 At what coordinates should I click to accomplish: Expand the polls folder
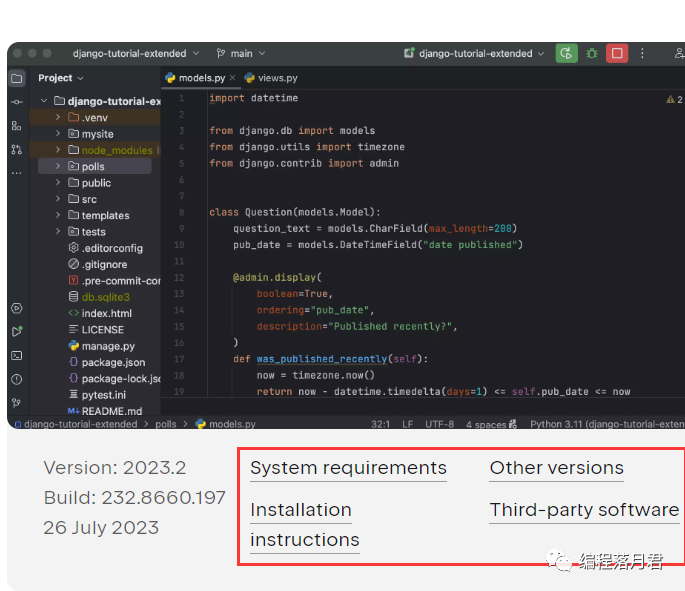point(58,166)
